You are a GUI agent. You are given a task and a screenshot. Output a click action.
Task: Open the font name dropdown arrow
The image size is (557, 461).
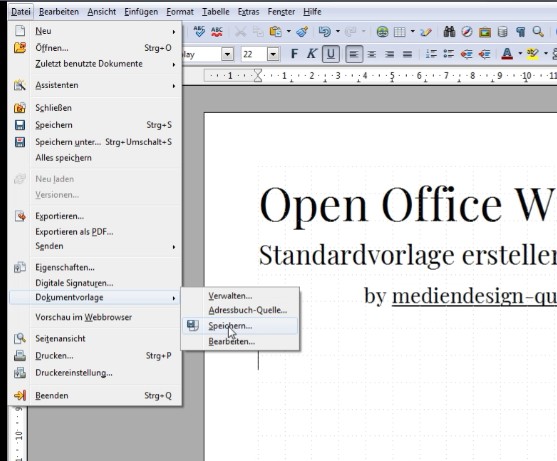click(227, 54)
